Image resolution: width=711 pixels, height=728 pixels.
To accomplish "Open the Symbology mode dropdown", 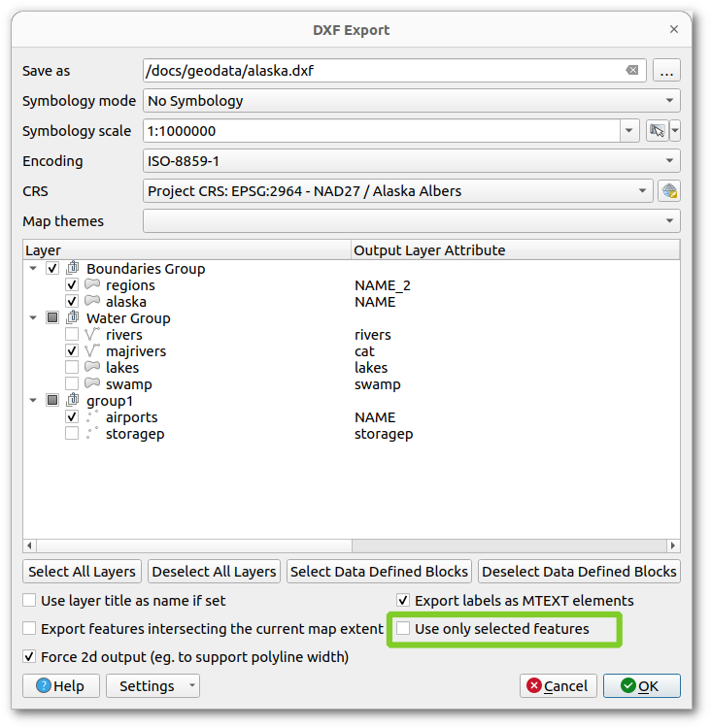I will click(411, 101).
